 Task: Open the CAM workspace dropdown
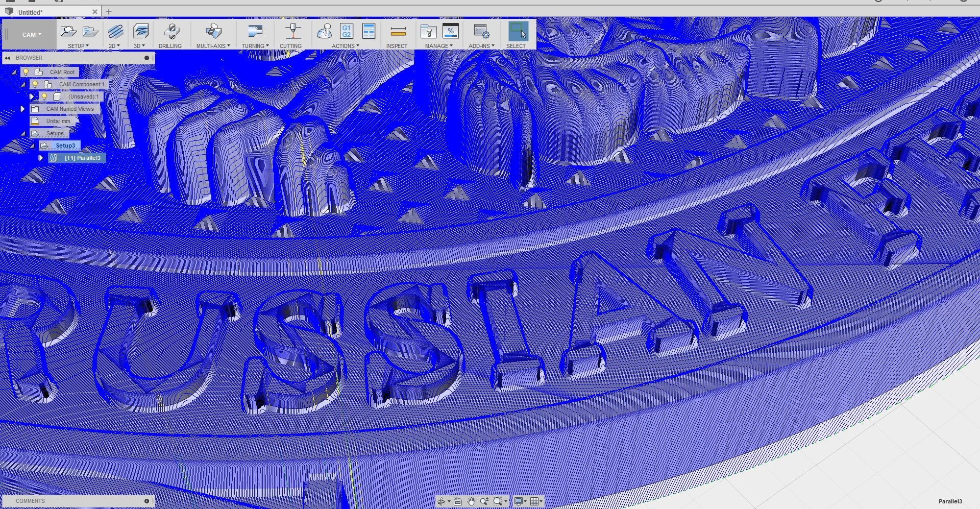tap(31, 35)
